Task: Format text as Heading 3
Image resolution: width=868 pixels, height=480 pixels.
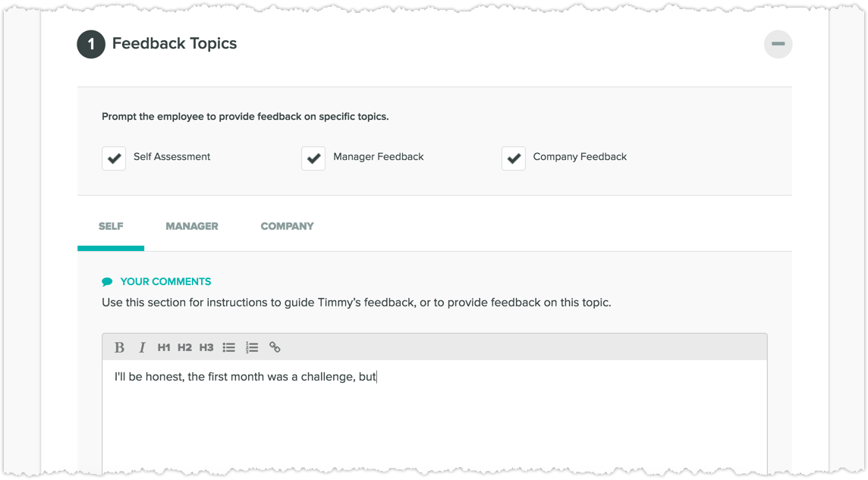Action: 206,347
